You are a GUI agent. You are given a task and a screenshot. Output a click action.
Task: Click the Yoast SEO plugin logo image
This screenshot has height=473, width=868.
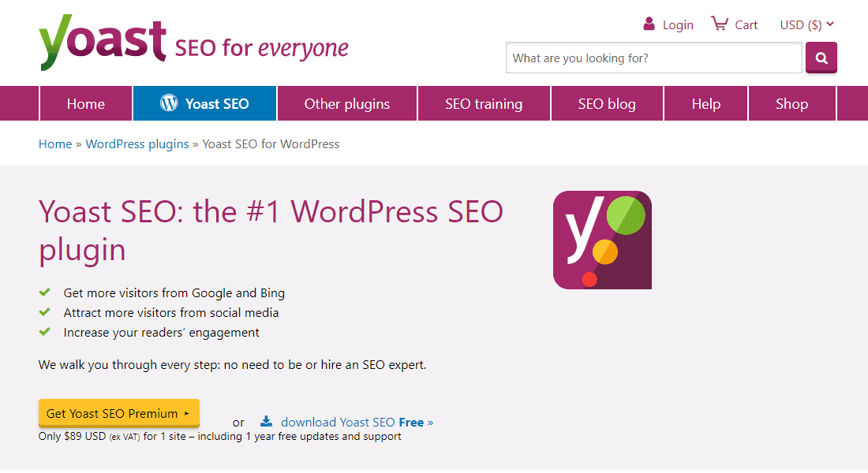[x=602, y=240]
